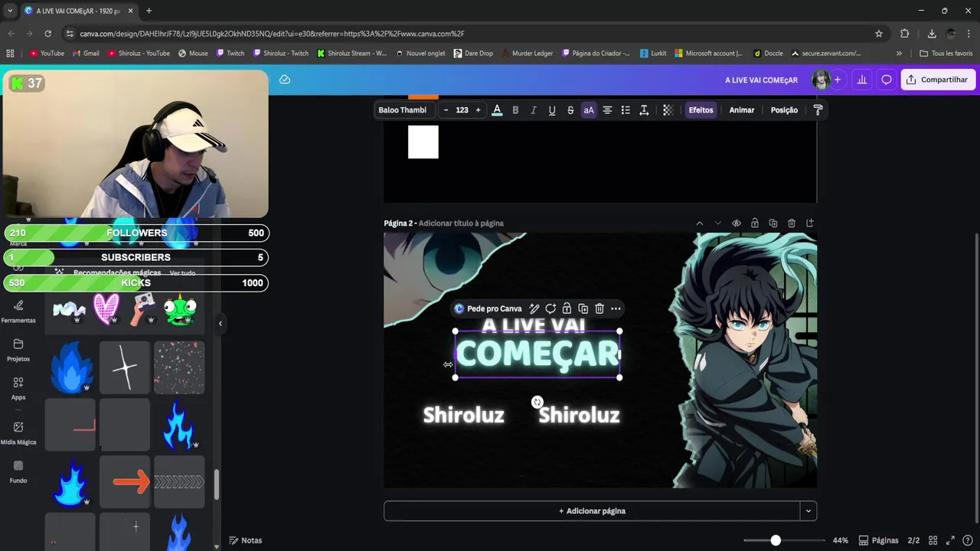Open Fundo in the sidebar
Viewport: 980px width, 551px height.
[18, 471]
